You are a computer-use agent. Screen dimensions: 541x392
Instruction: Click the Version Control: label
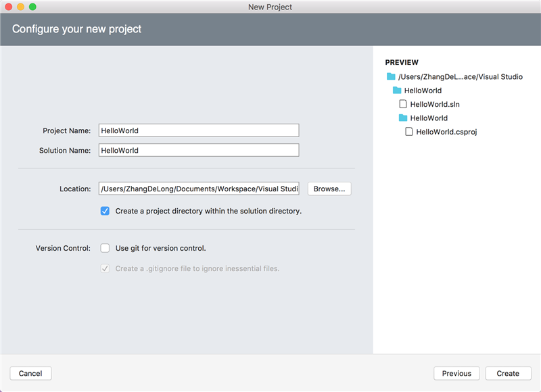[63, 248]
